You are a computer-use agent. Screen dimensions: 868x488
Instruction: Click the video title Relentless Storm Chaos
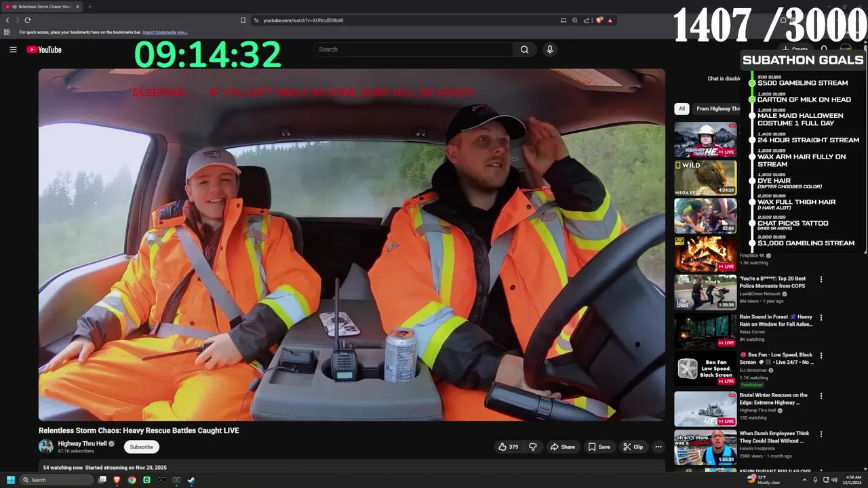[x=139, y=430]
